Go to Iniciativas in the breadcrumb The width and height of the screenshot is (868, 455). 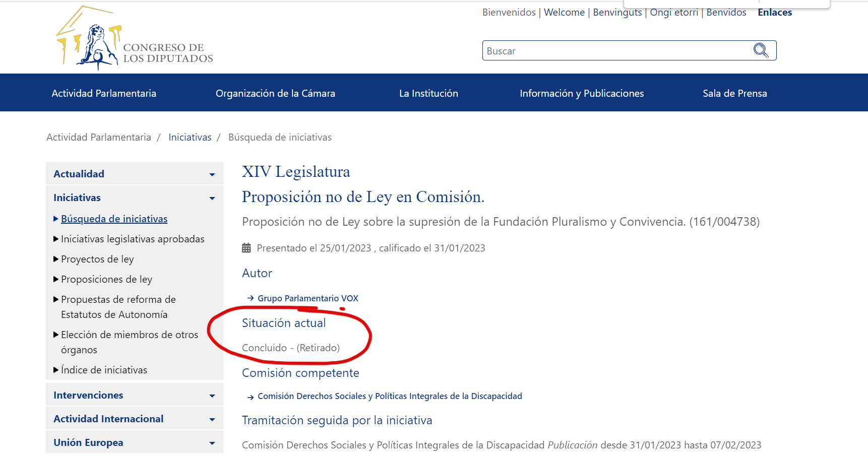[190, 138]
